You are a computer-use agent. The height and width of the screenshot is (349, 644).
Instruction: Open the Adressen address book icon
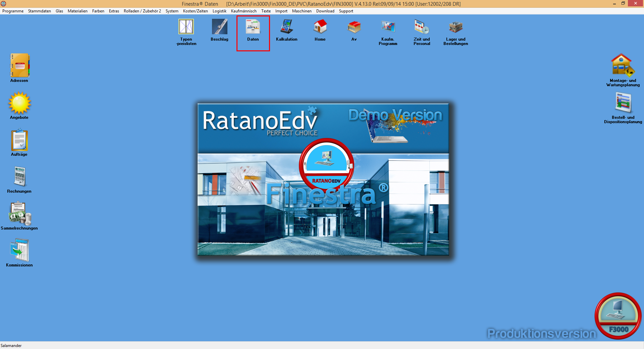pyautogui.click(x=19, y=65)
